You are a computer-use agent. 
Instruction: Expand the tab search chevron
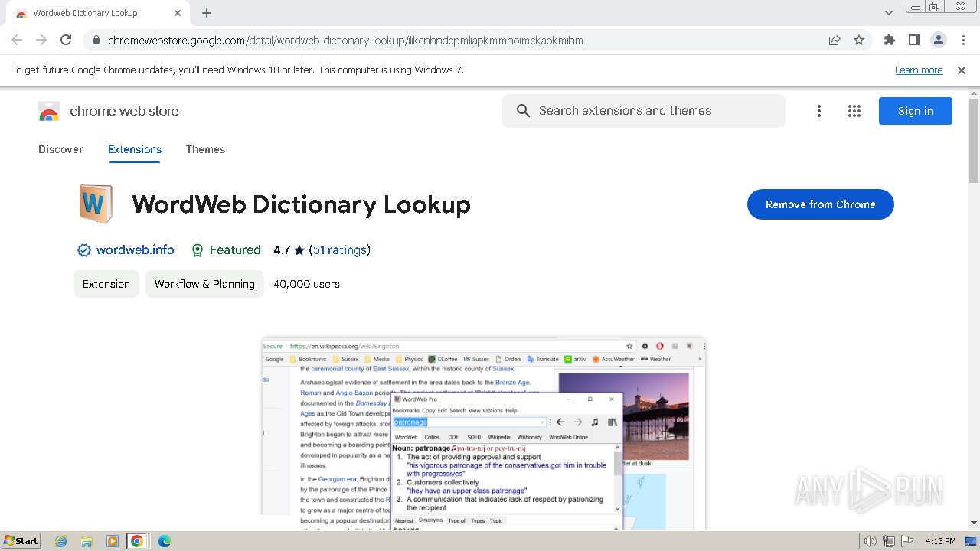tap(888, 13)
